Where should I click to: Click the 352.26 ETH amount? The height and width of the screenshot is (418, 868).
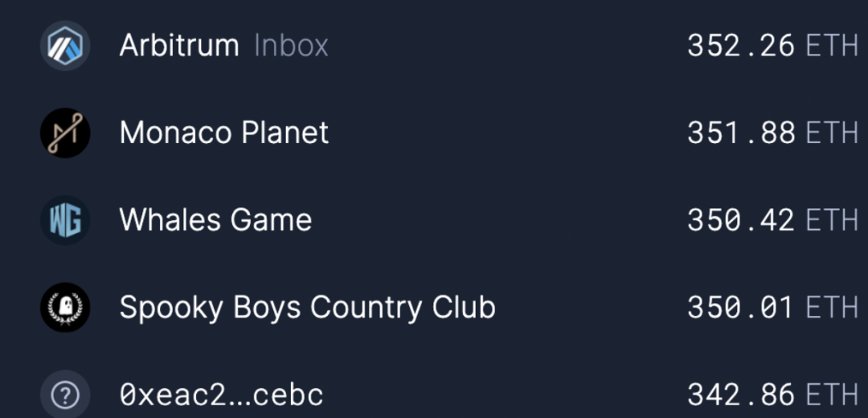(x=773, y=45)
